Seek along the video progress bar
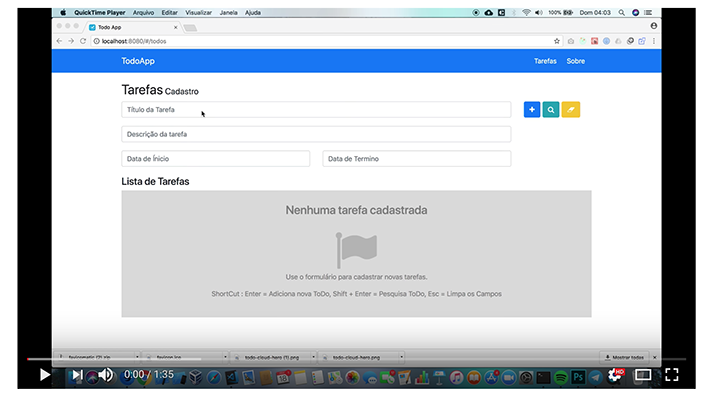The width and height of the screenshot is (710, 400). pos(356,359)
